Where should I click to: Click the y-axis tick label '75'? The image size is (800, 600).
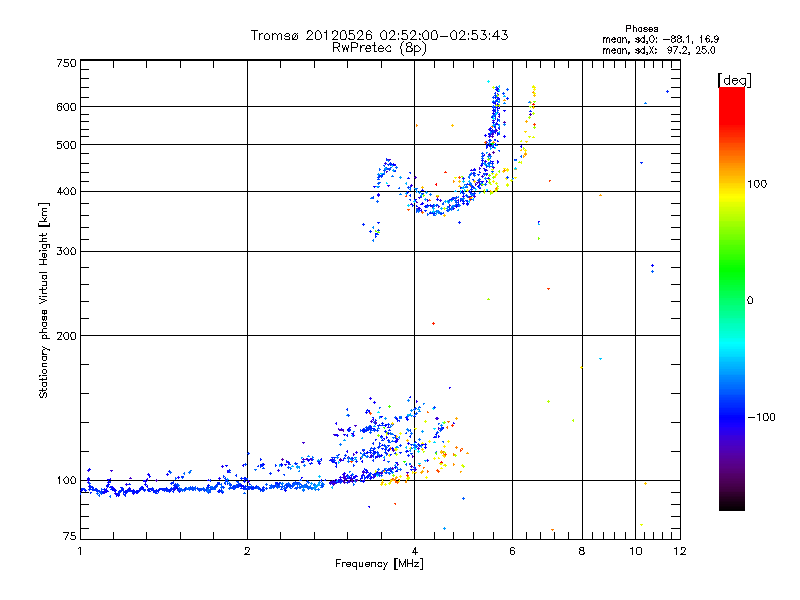coord(70,536)
